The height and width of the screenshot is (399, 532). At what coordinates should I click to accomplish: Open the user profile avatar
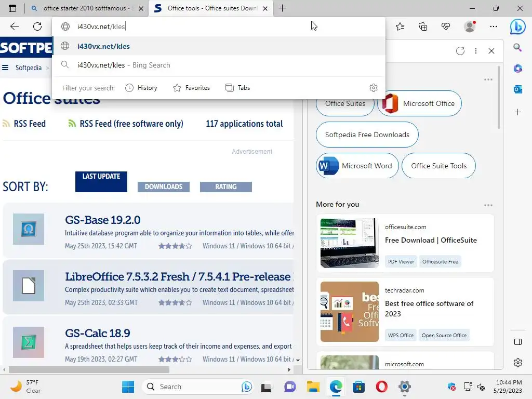(x=470, y=26)
